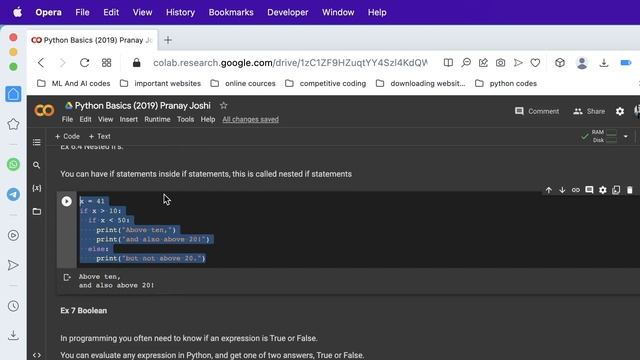This screenshot has width=640, height=360.
Task: Open Colab Help menu
Action: pos(208,120)
